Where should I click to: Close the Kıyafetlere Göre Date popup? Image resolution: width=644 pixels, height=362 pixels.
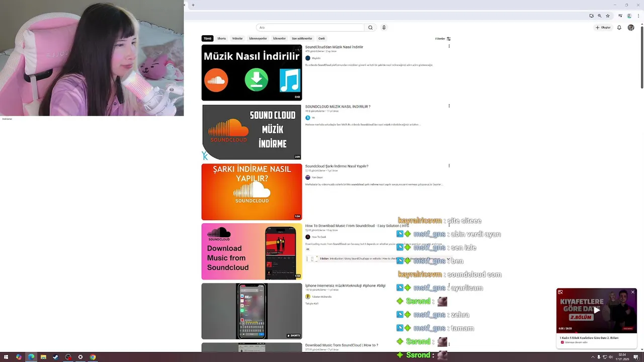(633, 292)
